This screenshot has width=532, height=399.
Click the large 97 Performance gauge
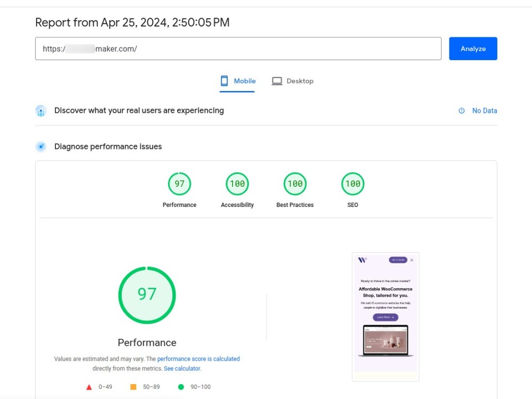click(147, 295)
